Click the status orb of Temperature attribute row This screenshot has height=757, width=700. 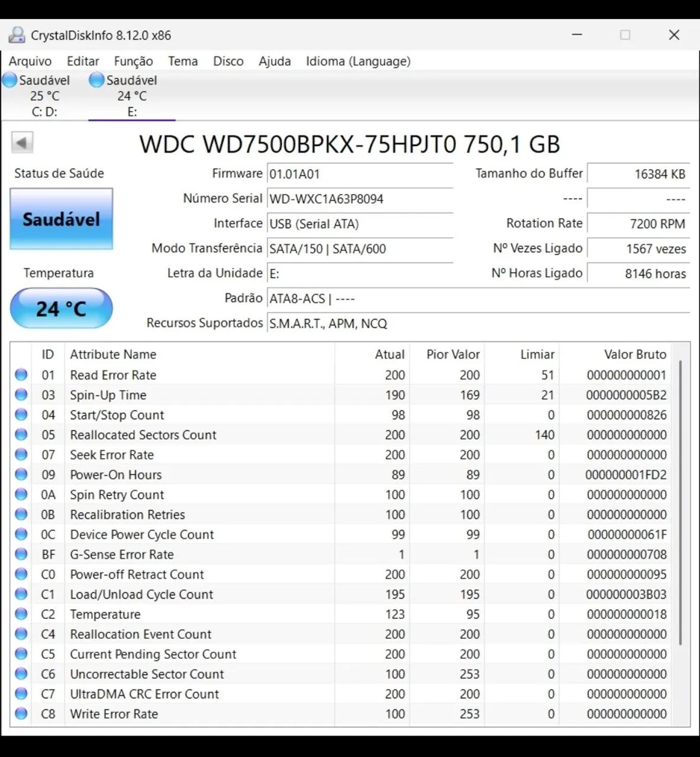coord(21,614)
